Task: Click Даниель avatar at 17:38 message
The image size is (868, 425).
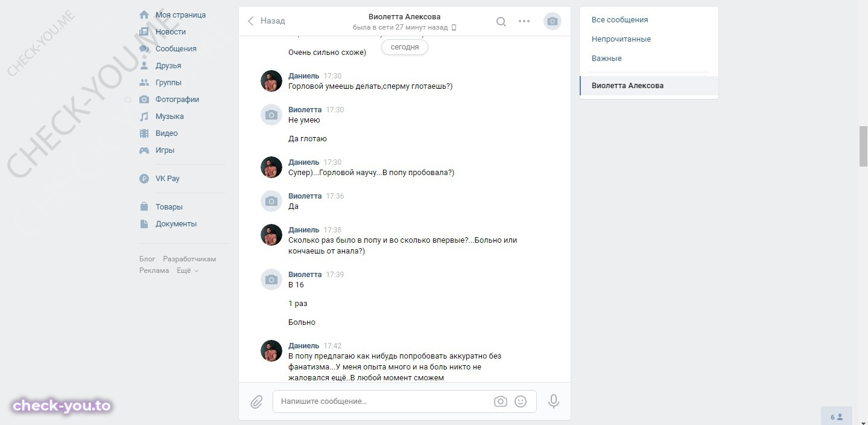Action: (271, 235)
